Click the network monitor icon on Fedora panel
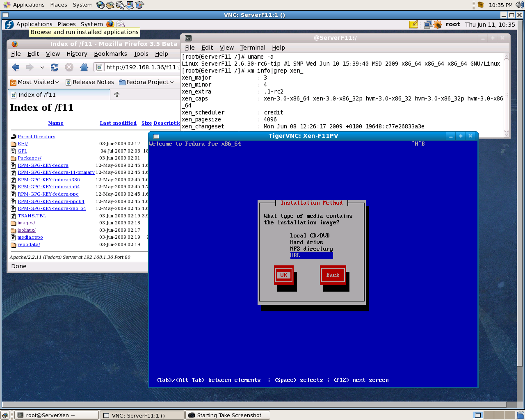525x420 pixels. pos(428,25)
